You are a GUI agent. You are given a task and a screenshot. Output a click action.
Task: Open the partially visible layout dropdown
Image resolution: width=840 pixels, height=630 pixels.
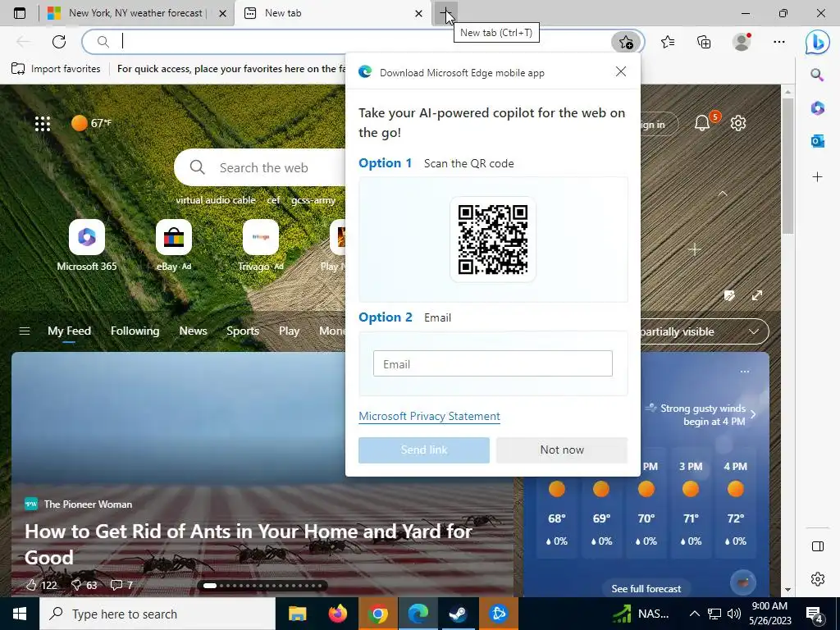pyautogui.click(x=705, y=331)
